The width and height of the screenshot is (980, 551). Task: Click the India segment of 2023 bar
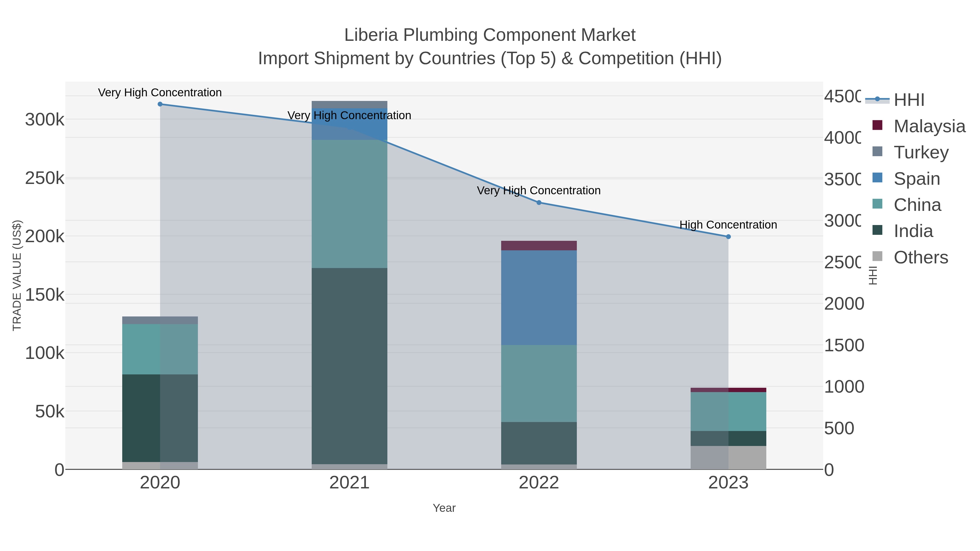click(728, 438)
